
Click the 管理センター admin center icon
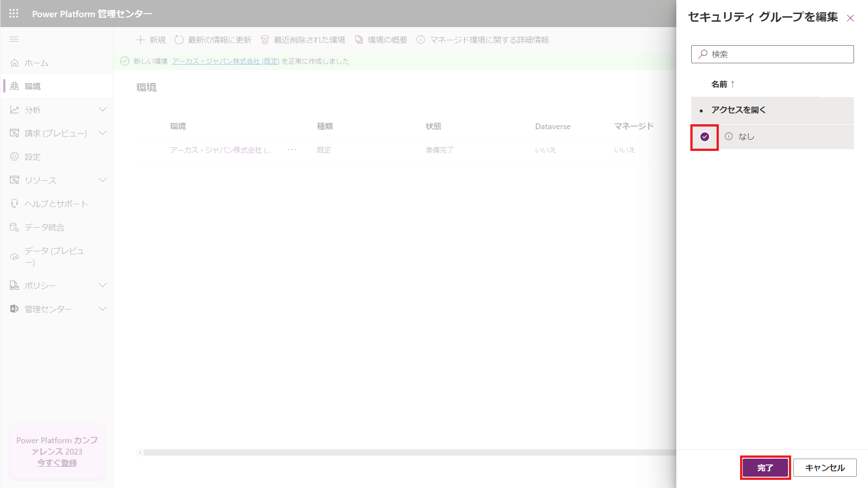pyautogui.click(x=14, y=309)
